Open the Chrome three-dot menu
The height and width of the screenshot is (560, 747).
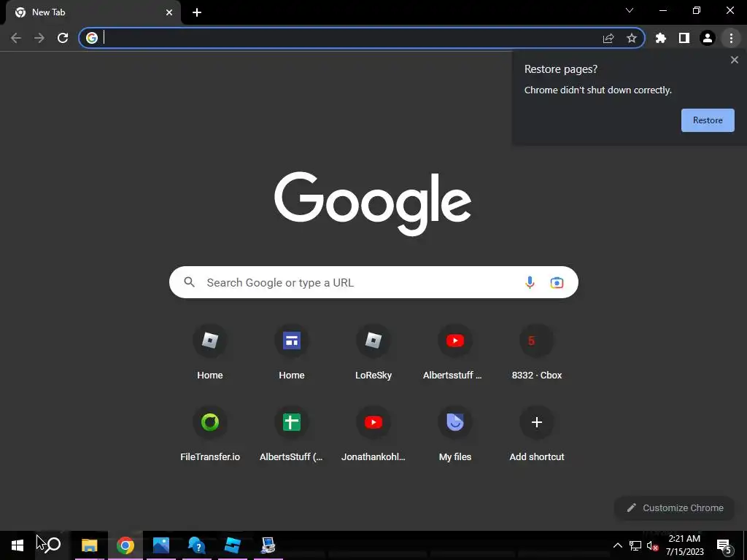pyautogui.click(x=731, y=38)
